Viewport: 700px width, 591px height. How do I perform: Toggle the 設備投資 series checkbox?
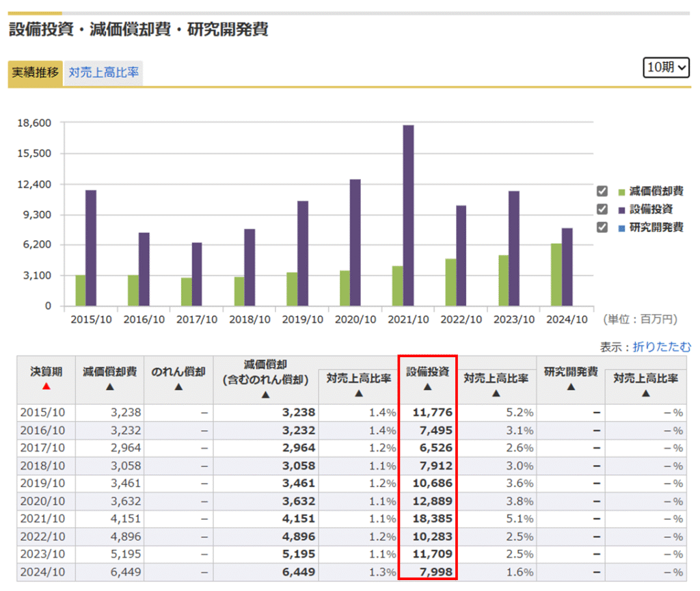(x=602, y=209)
